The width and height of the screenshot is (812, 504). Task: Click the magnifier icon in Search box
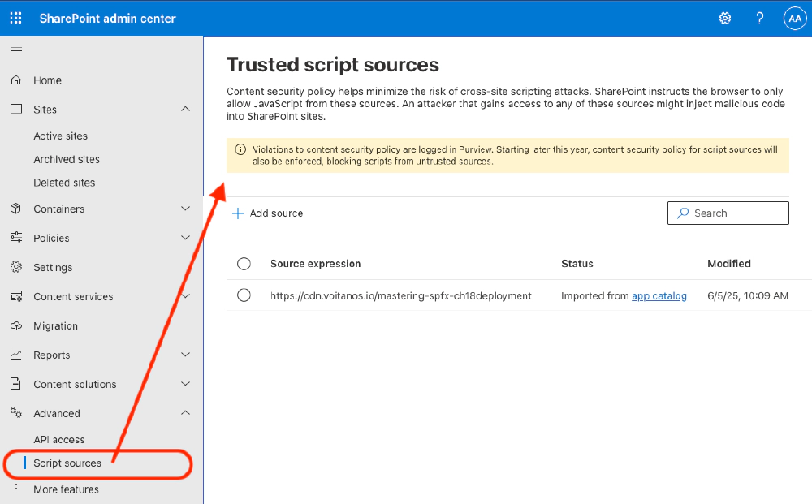point(683,213)
